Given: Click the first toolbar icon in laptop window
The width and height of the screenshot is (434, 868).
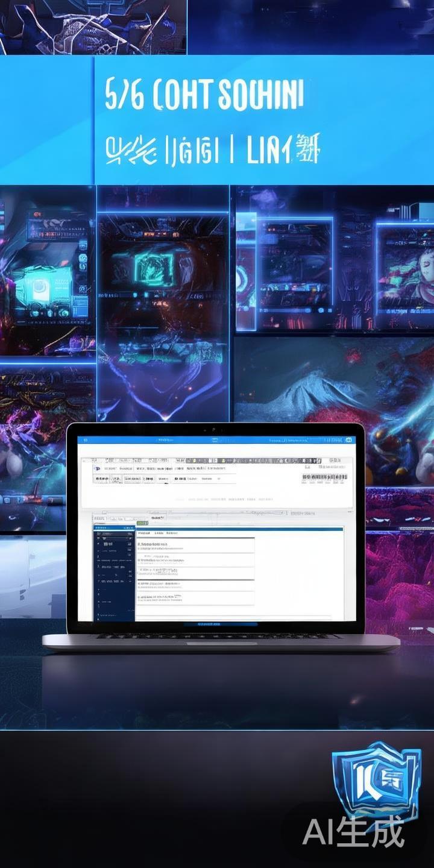Looking at the screenshot, I should (x=97, y=467).
